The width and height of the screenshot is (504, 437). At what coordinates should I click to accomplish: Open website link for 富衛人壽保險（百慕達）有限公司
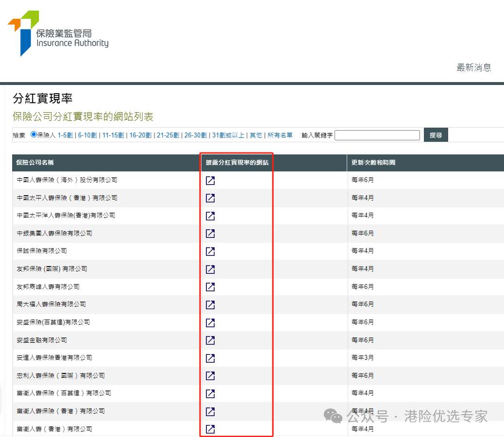tap(210, 394)
